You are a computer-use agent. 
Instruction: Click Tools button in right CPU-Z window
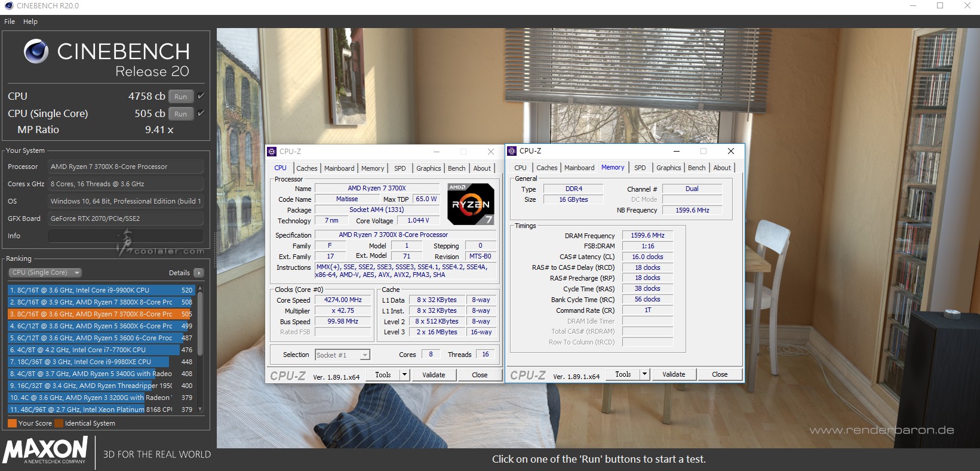623,374
